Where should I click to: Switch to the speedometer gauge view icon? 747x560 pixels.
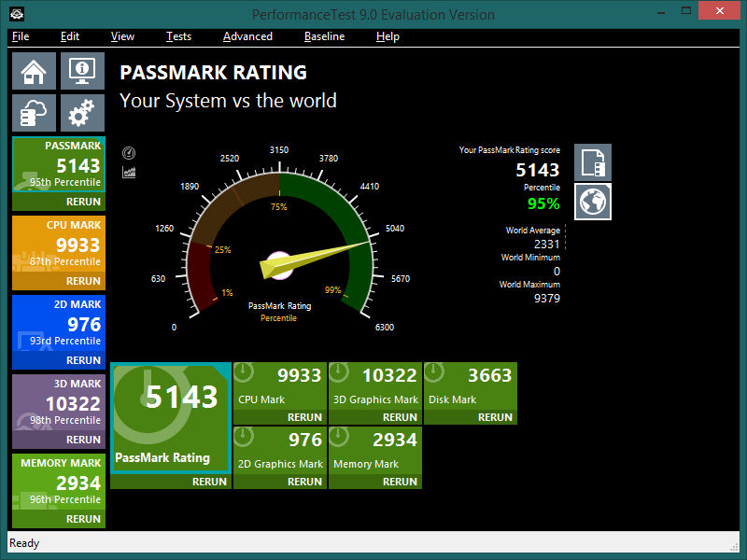coord(129,153)
